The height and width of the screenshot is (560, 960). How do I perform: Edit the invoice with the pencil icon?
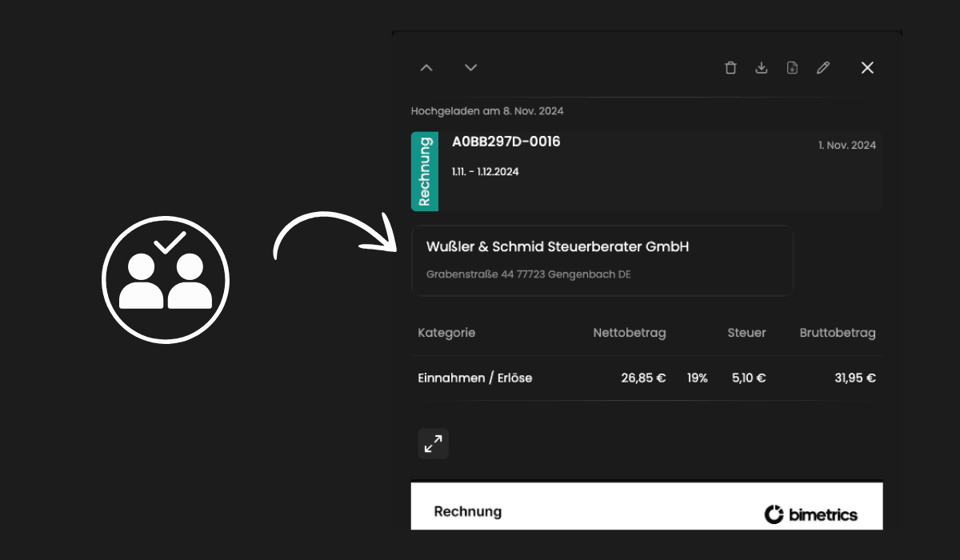822,68
